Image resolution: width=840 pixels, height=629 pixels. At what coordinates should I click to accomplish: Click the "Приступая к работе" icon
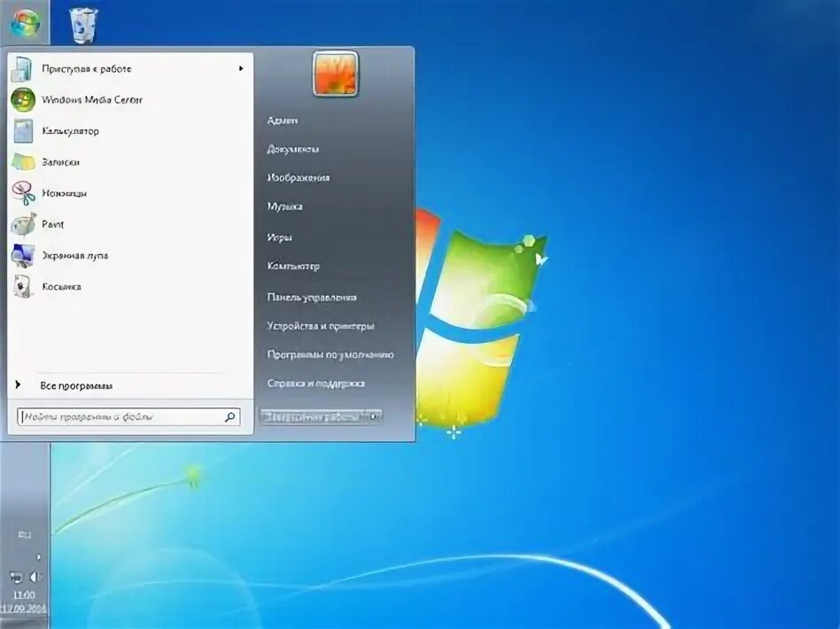(23, 69)
